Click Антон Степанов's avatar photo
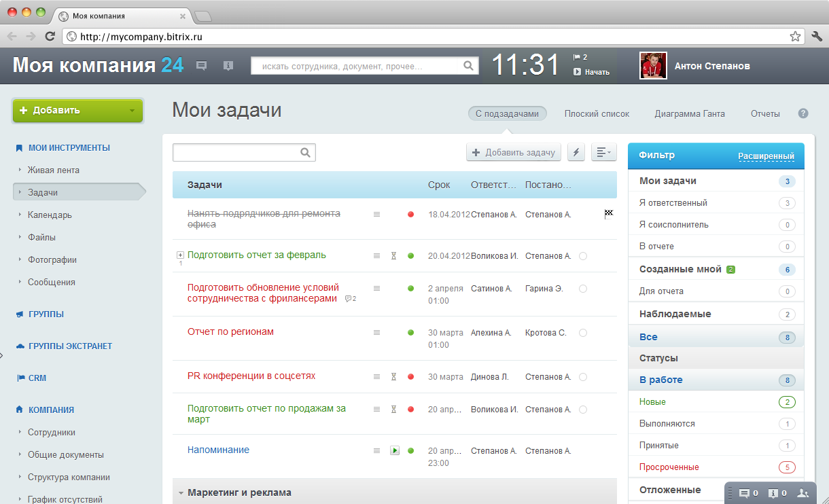The height and width of the screenshot is (504, 829). [652, 66]
